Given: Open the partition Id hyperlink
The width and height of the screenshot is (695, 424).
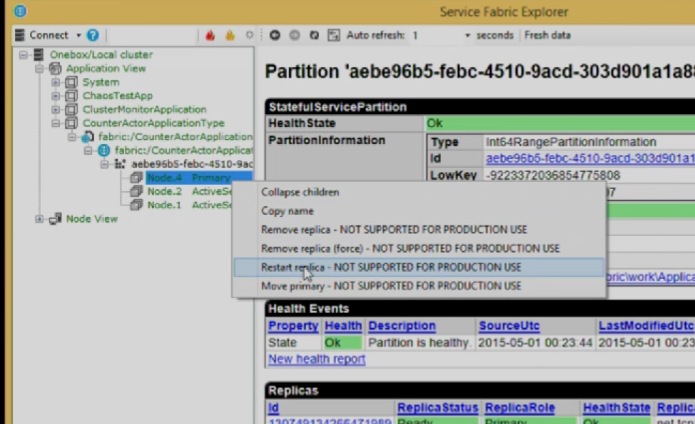Looking at the screenshot, I should 590,158.
